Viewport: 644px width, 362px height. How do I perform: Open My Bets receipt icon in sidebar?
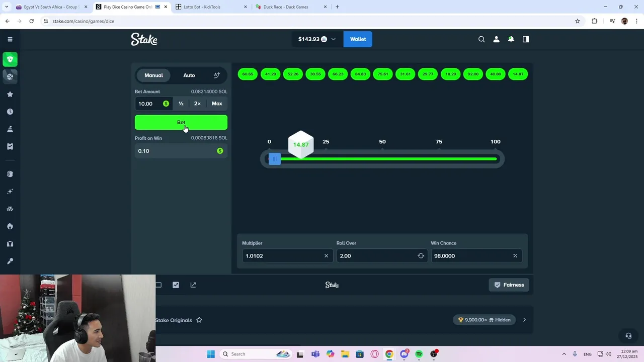coord(10,146)
